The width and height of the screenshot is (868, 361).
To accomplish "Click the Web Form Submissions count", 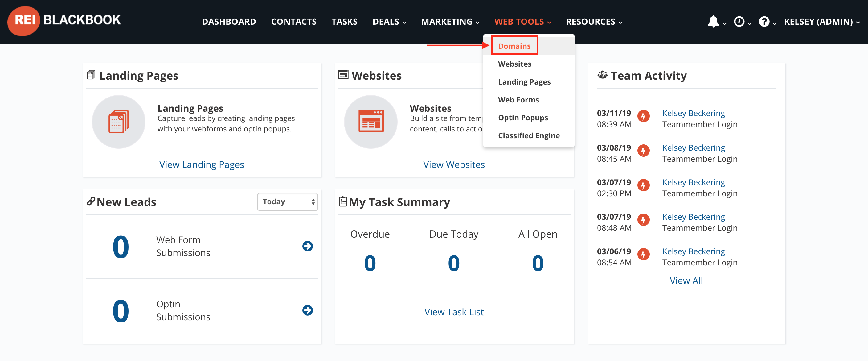I will point(121,247).
